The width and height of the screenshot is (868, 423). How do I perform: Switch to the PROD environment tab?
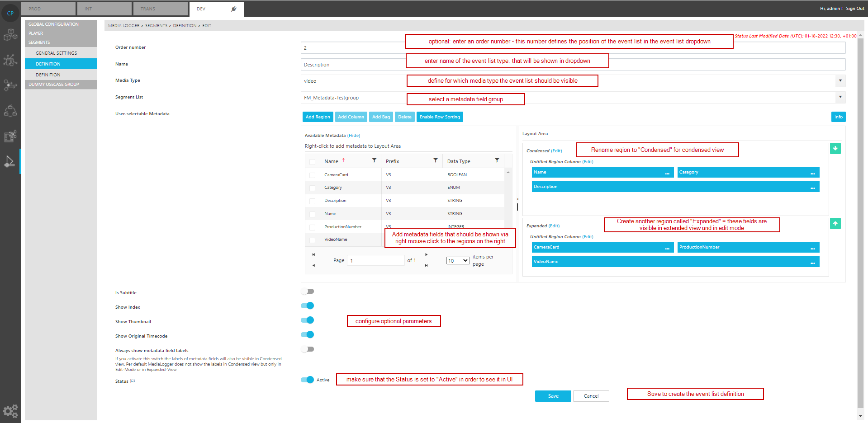coord(49,9)
